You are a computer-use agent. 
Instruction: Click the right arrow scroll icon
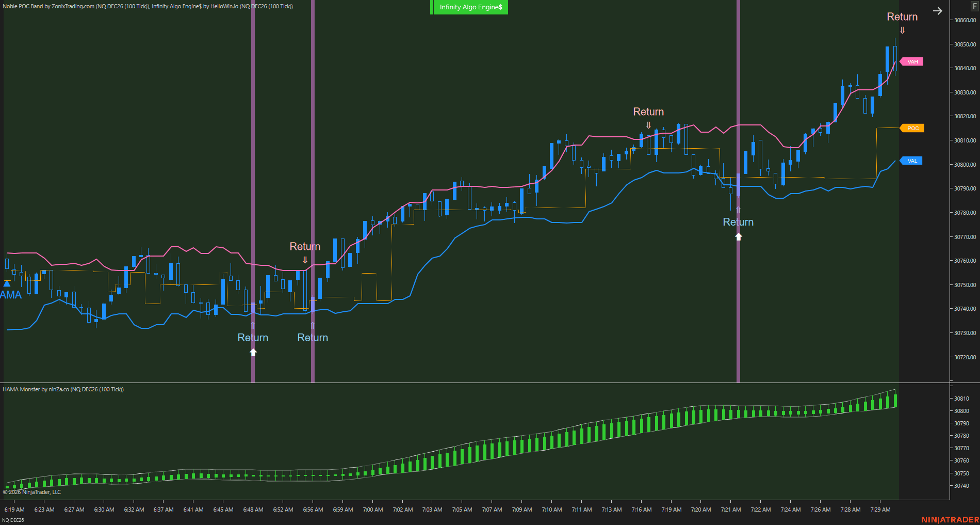coord(937,11)
